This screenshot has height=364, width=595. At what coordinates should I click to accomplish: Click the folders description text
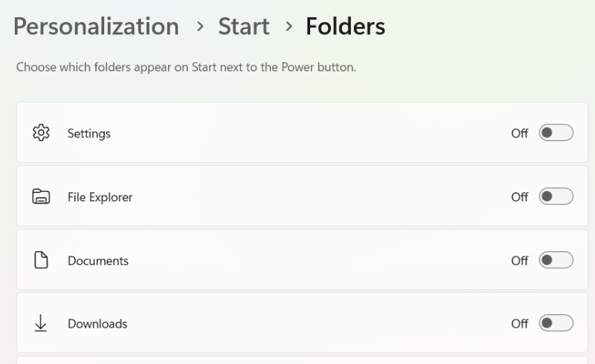tap(186, 67)
